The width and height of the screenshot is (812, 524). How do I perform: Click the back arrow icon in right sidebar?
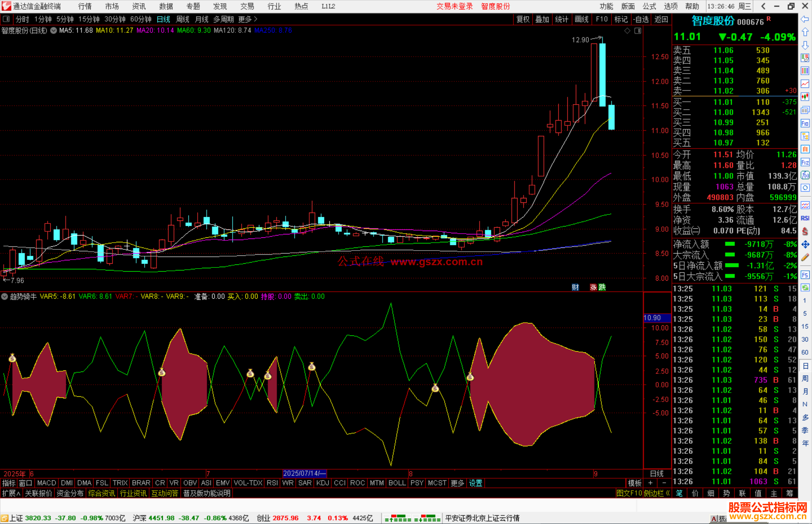[805, 19]
